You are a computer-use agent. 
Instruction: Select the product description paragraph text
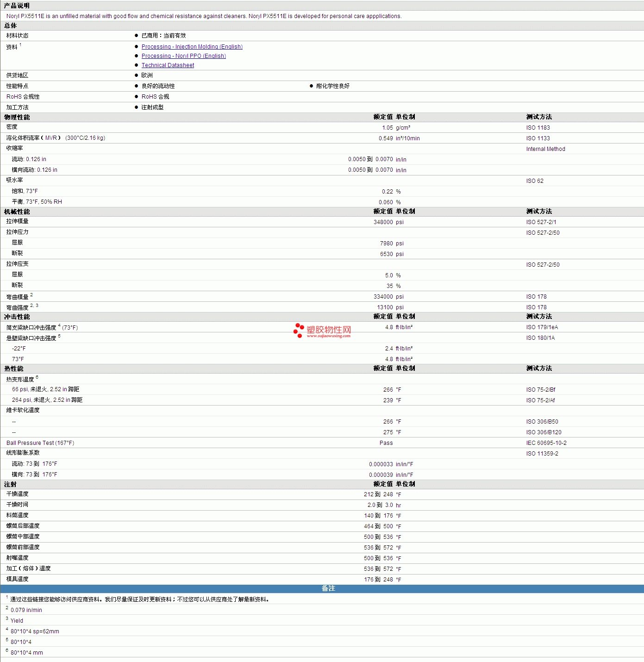point(204,16)
